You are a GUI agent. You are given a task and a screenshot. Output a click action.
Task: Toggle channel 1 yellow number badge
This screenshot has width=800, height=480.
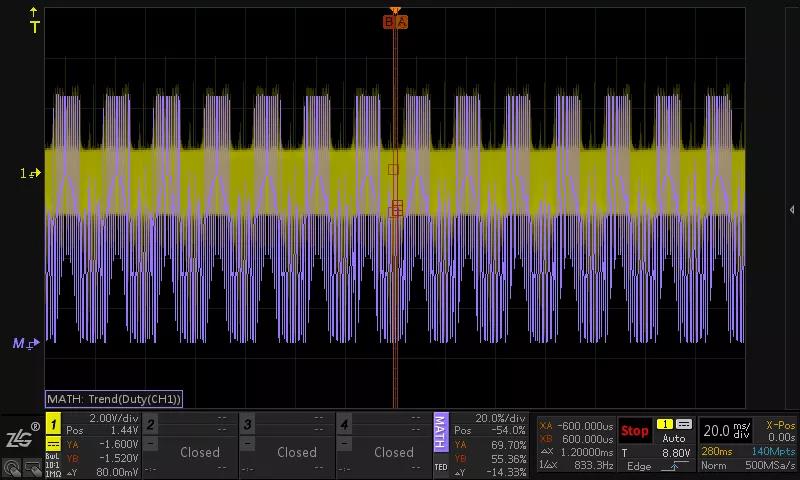[53, 424]
